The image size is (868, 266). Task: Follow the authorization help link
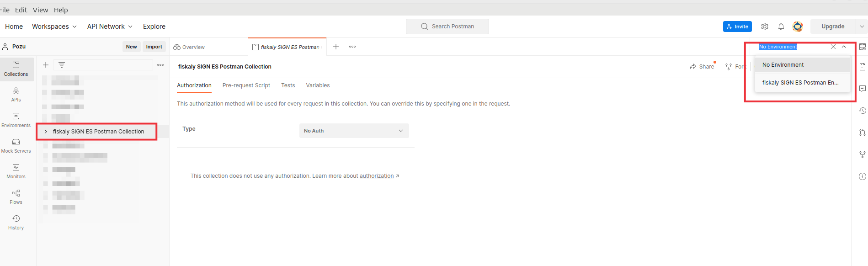(x=377, y=176)
